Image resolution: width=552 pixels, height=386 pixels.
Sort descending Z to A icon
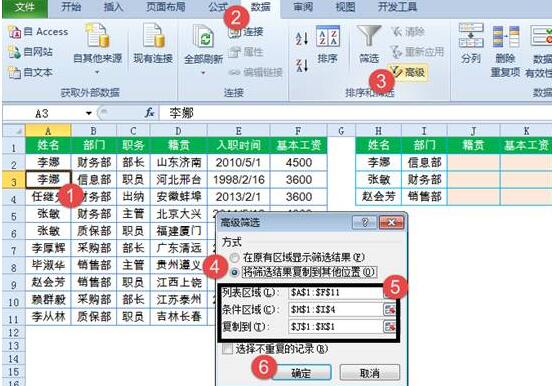302,66
